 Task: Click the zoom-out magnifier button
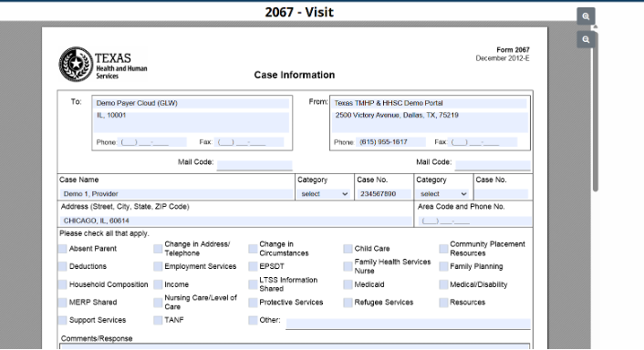click(586, 39)
